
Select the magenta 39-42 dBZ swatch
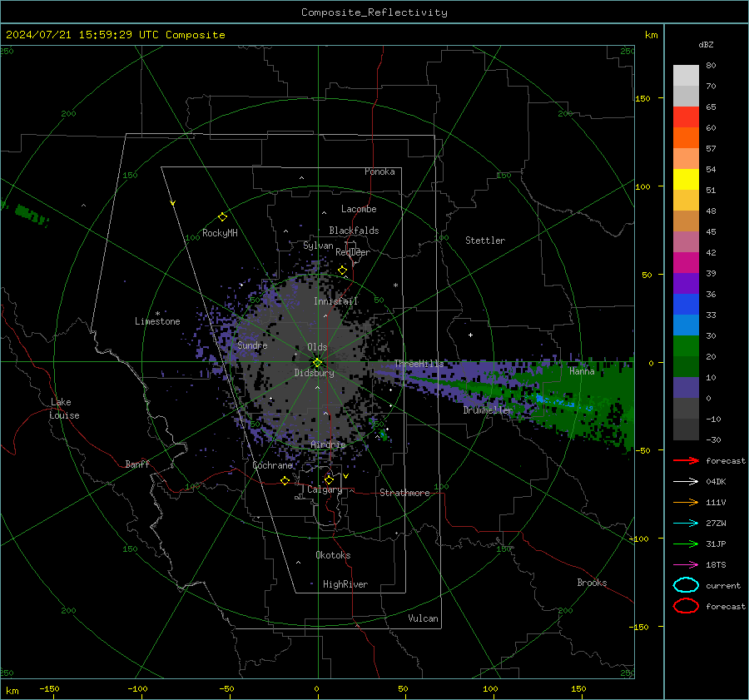tap(686, 262)
